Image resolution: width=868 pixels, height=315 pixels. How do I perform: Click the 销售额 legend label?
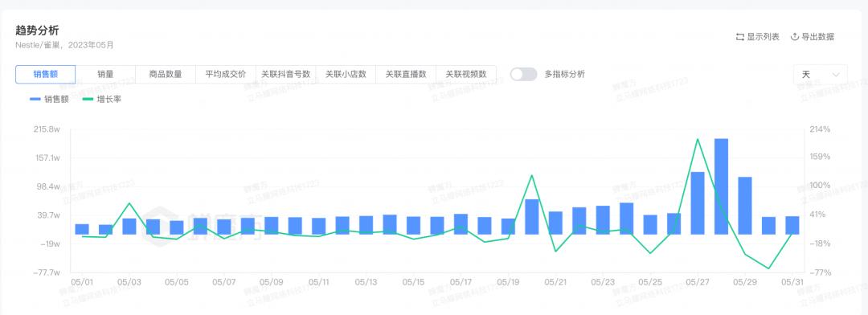56,100
